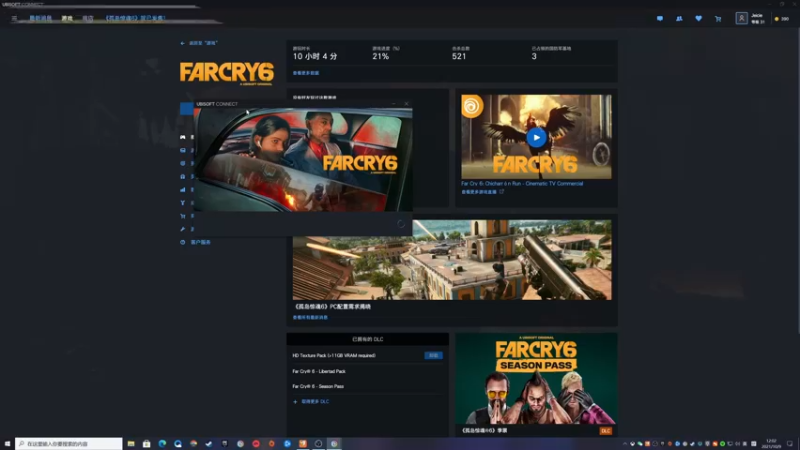The height and width of the screenshot is (450, 800).
Task: Open the Far Cry 6 promo tab link
Action: coord(135,18)
